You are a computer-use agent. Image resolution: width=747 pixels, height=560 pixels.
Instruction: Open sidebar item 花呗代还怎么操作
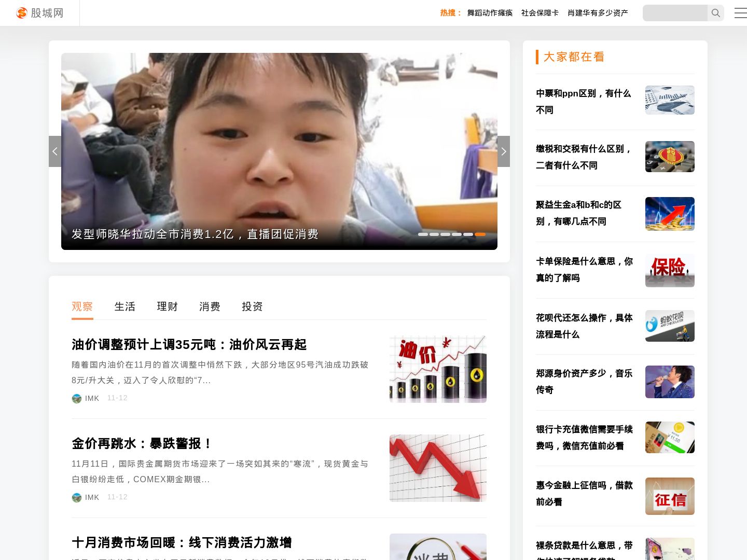point(584,326)
